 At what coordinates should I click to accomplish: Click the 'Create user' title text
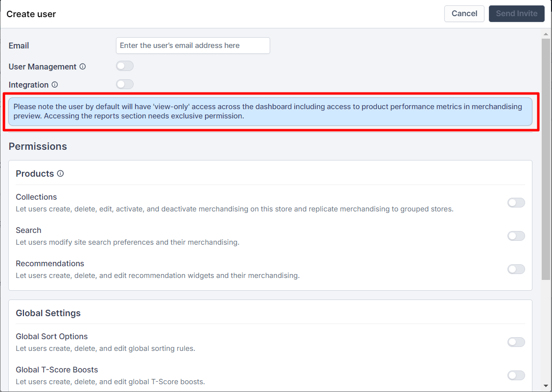(x=31, y=14)
